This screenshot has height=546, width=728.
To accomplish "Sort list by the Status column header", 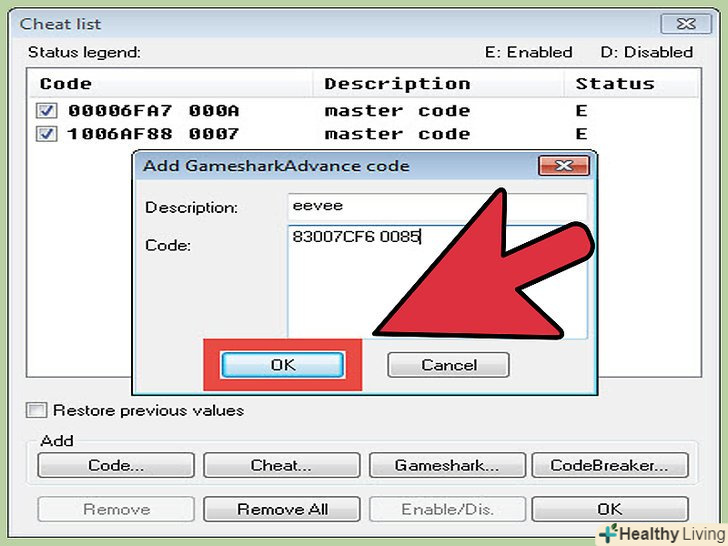I will point(631,84).
